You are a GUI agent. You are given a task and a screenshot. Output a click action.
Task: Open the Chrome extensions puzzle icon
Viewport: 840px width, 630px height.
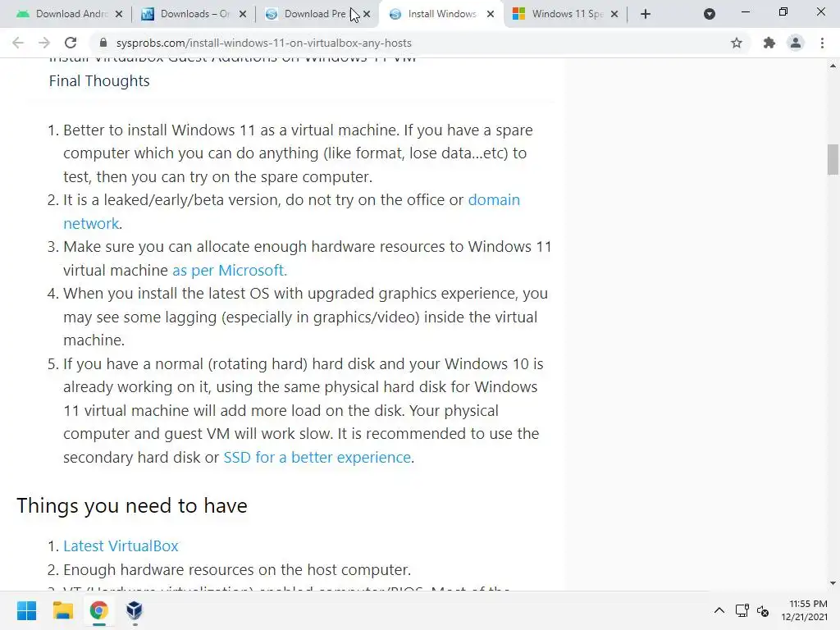point(769,43)
